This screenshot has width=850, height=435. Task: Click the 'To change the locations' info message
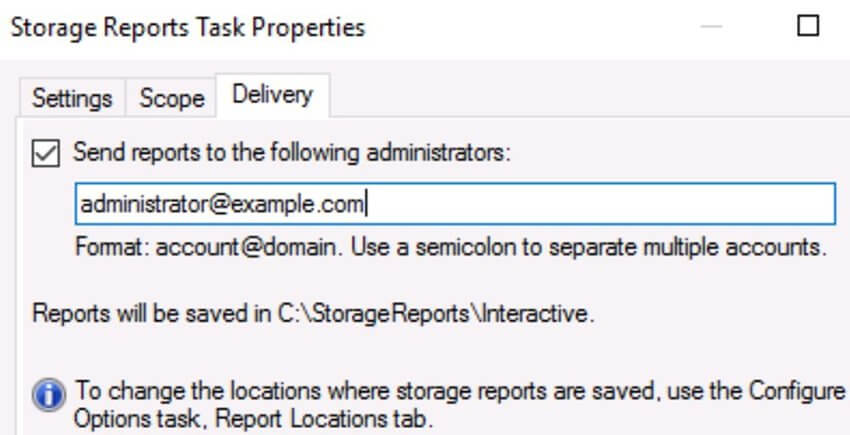click(x=460, y=404)
